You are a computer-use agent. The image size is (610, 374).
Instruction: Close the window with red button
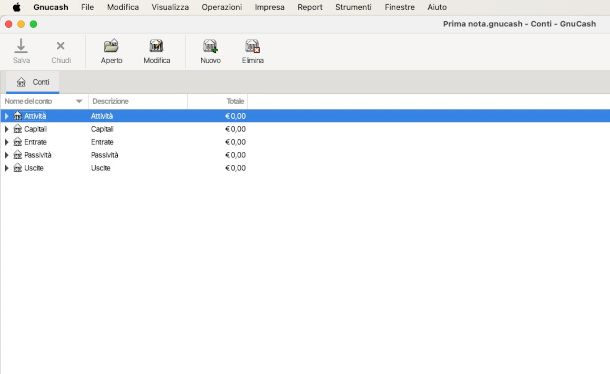pyautogui.click(x=9, y=24)
